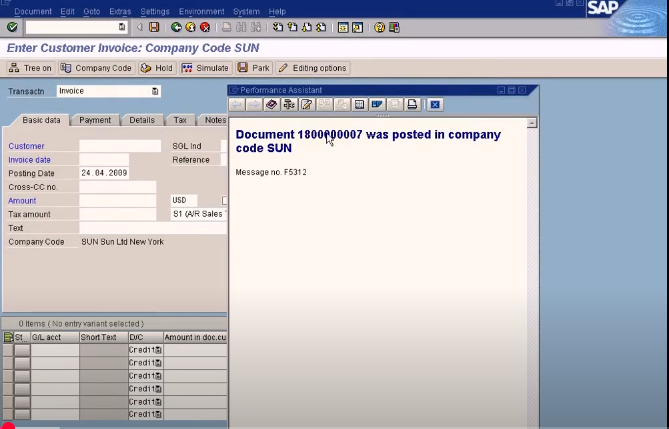Open the Goto menu
This screenshot has width=669, height=429.
92,12
